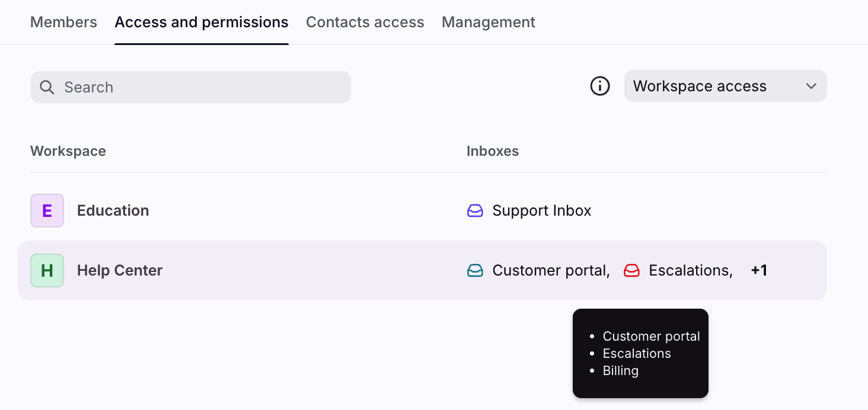
Task: Click the Escalations inbox label
Action: coord(690,271)
